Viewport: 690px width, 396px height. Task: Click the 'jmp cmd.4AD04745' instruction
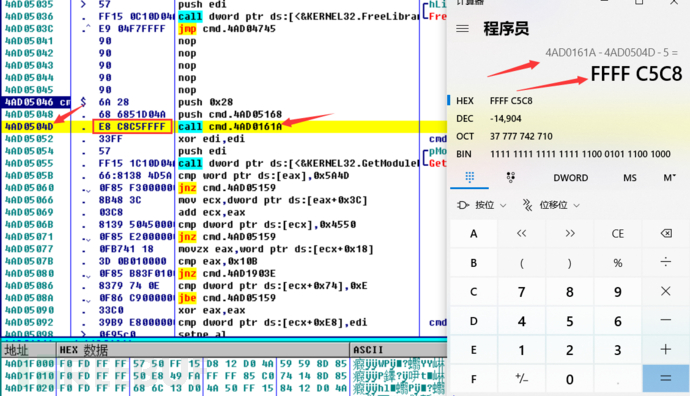(x=227, y=29)
